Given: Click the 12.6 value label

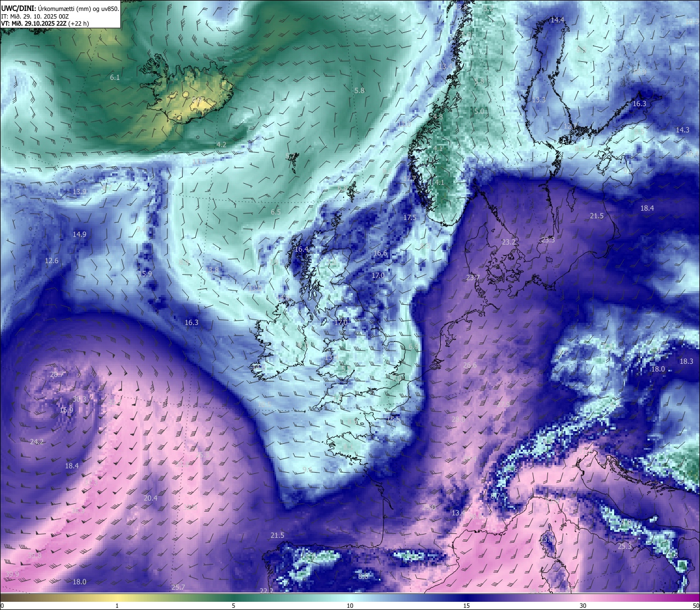Looking at the screenshot, I should pyautogui.click(x=52, y=260).
